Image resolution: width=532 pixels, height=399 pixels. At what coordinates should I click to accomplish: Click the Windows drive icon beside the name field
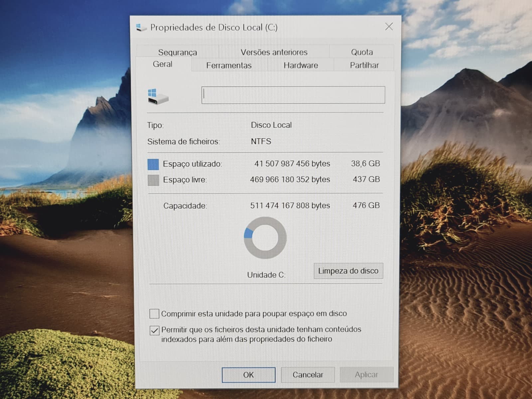click(x=158, y=96)
